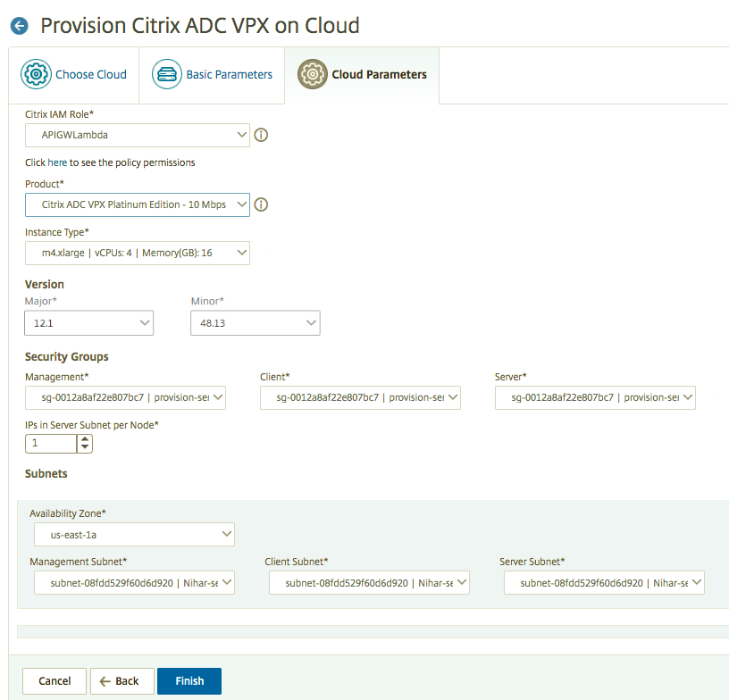
Task: Open the Management Subnet dropdown
Action: tap(134, 582)
